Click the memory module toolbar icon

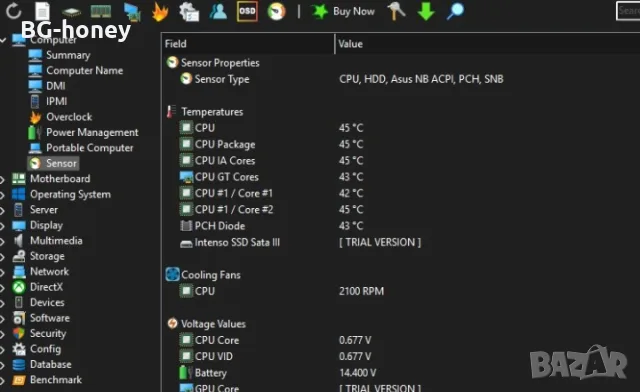click(x=101, y=11)
